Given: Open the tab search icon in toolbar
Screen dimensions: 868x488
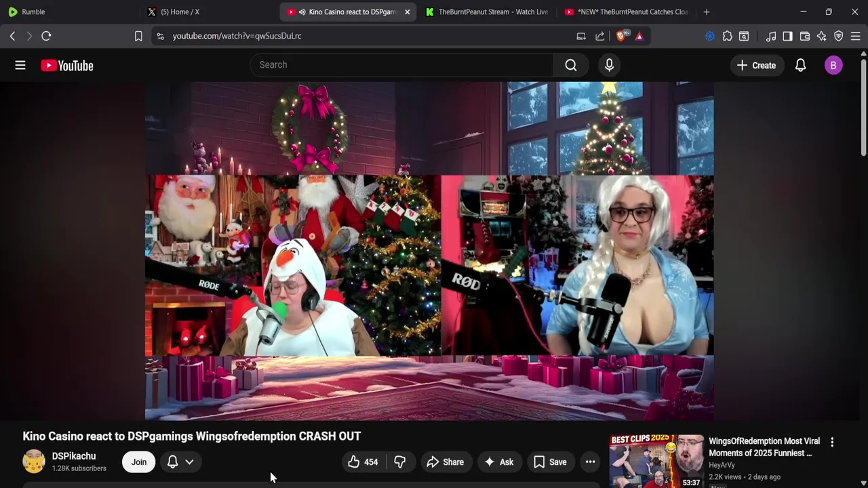Looking at the screenshot, I should tap(744, 36).
